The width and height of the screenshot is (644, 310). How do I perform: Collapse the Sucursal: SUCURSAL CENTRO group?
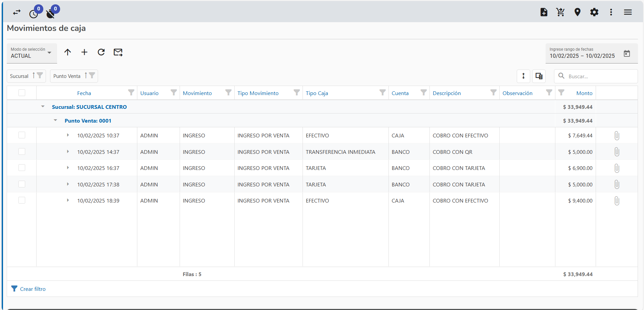[x=43, y=106]
